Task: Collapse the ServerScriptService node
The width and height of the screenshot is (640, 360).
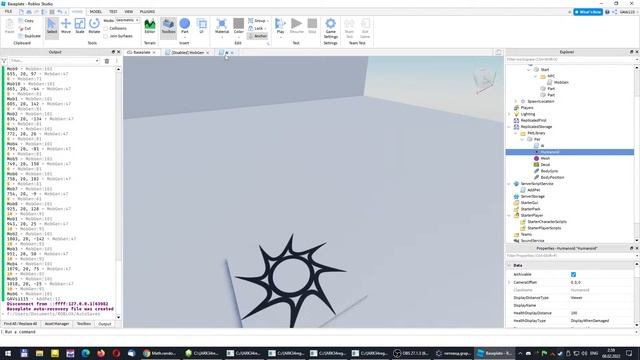Action: (509, 184)
